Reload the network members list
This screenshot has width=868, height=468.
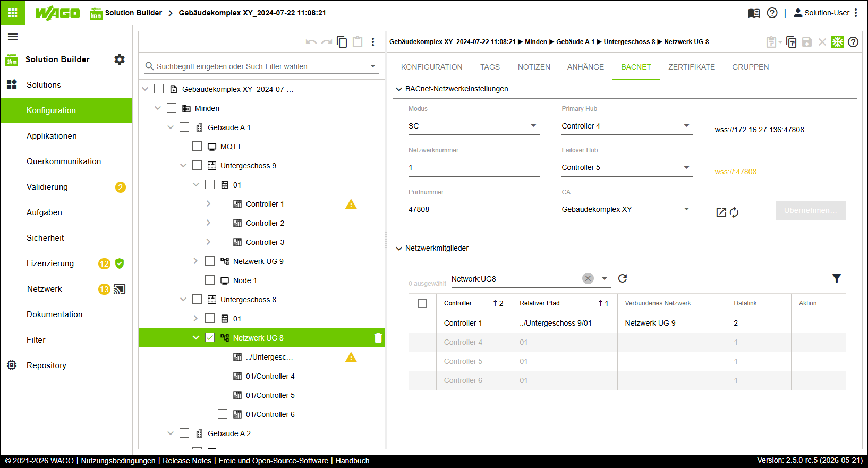623,278
